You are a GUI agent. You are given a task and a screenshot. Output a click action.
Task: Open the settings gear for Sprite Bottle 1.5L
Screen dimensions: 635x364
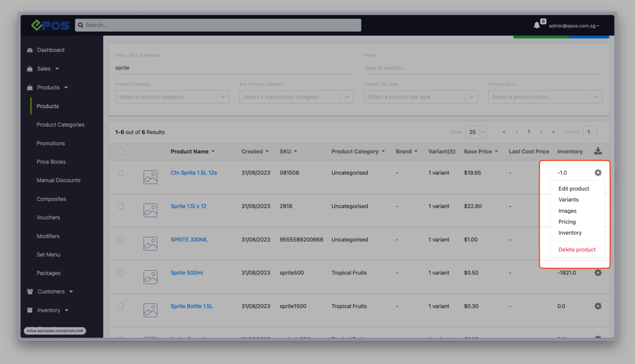point(598,306)
